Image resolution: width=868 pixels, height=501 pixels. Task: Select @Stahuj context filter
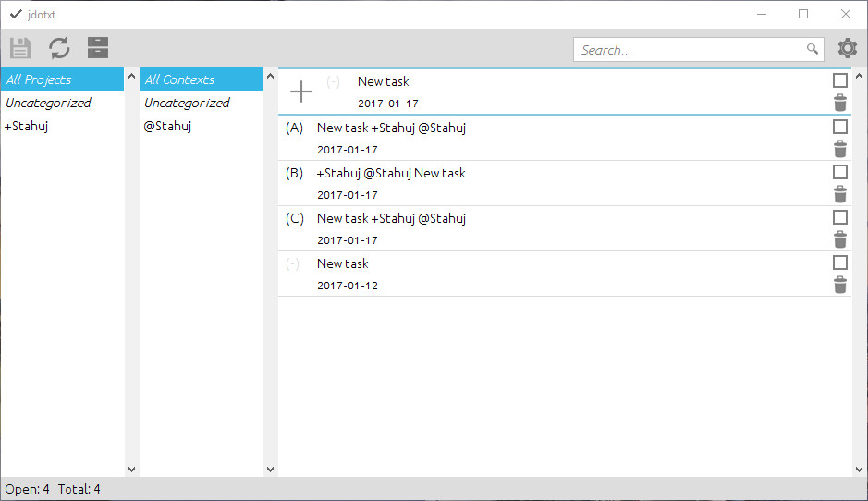[201, 127]
